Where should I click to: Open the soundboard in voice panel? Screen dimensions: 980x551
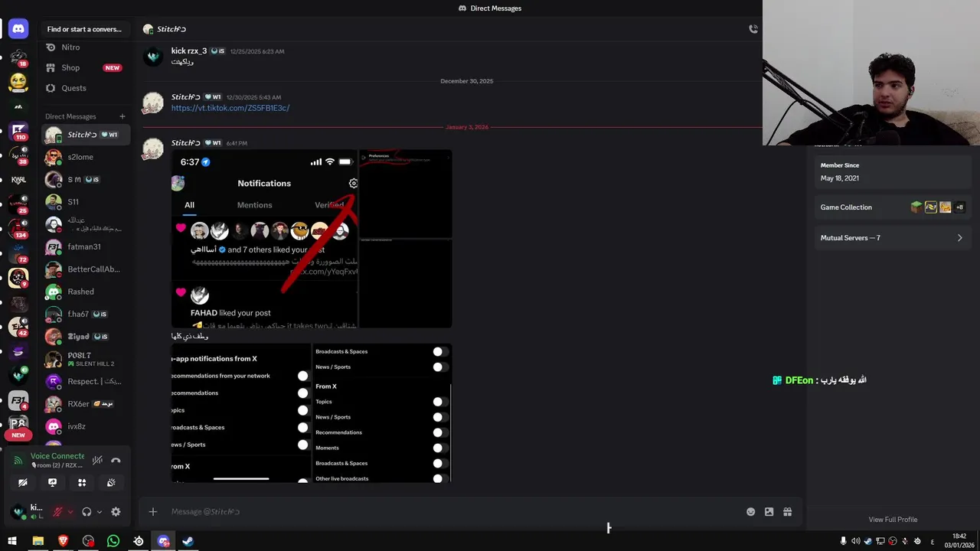coord(111,483)
